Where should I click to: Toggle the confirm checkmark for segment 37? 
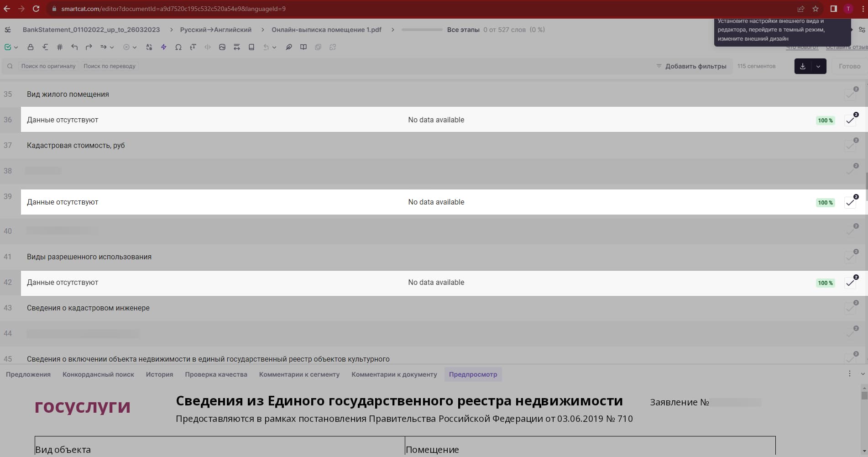tap(850, 146)
